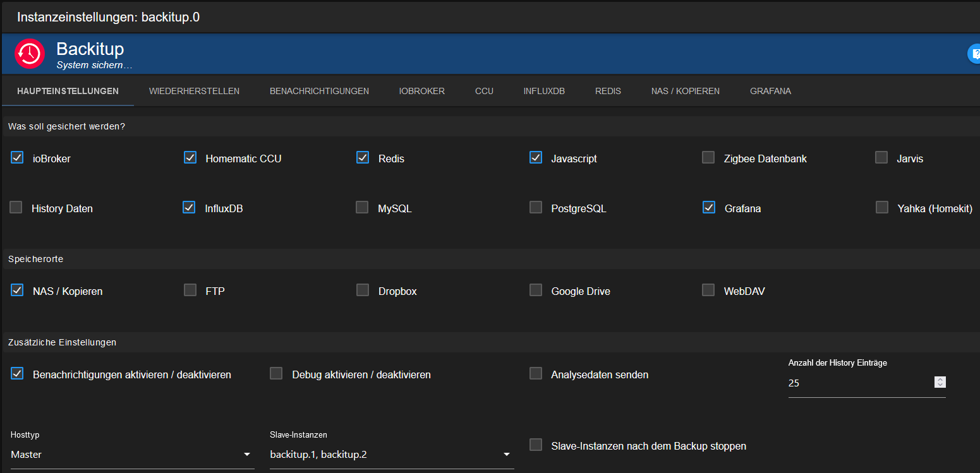Click the Backitup adapter name text
This screenshot has height=473, width=980.
[x=90, y=49]
